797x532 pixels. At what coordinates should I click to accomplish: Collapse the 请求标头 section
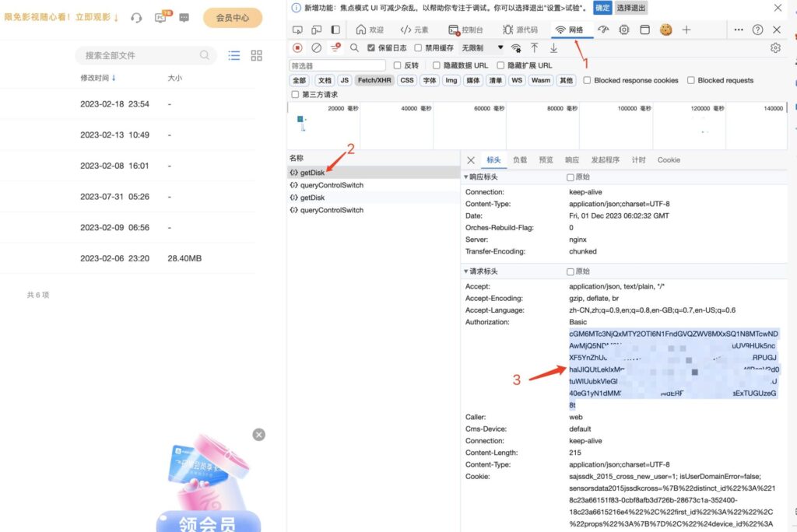pos(467,271)
